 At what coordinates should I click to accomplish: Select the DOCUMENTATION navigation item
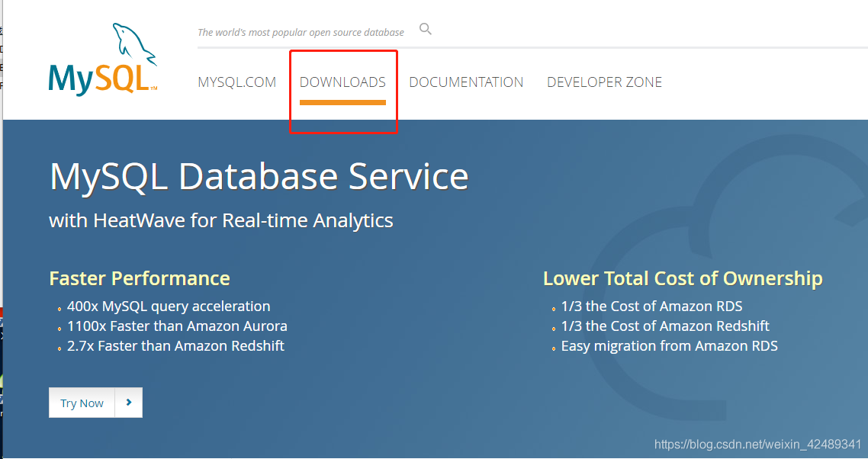point(466,82)
